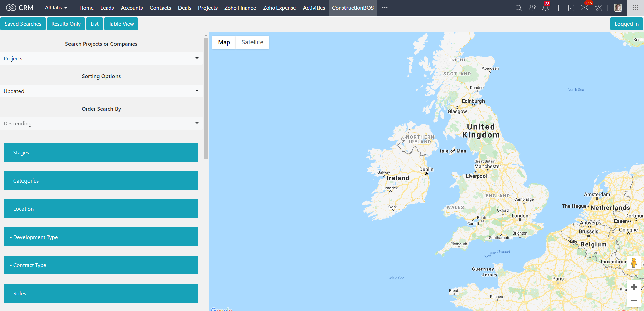Open the Activities tab

pos(314,8)
